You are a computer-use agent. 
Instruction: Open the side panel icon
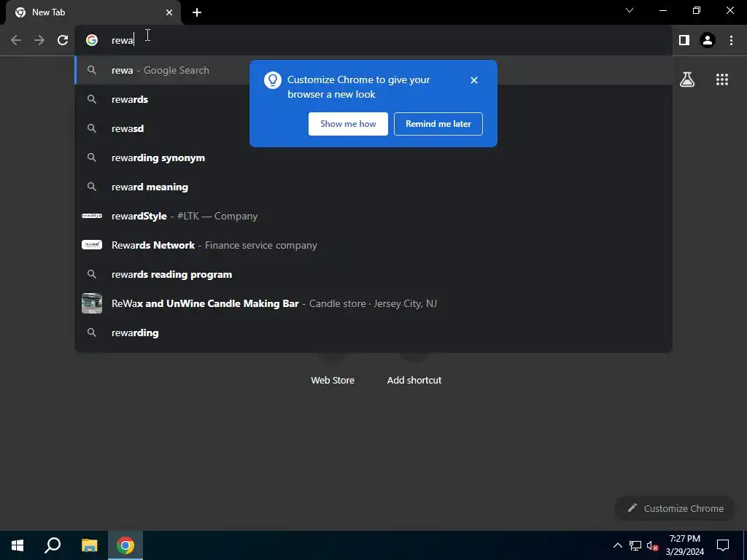[x=684, y=40]
